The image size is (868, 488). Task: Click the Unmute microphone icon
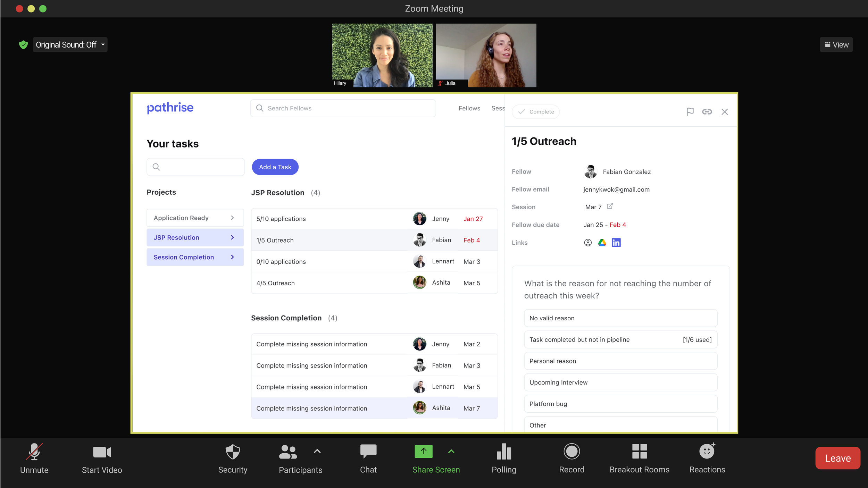[x=34, y=452]
